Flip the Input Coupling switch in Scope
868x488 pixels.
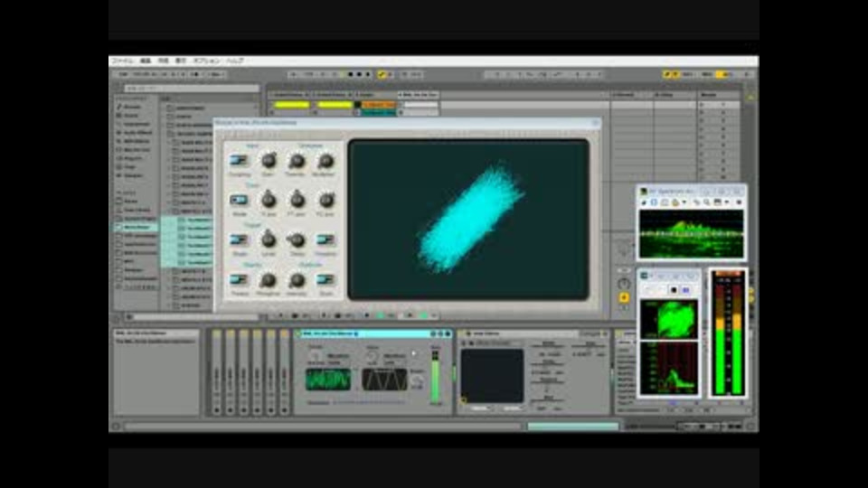pyautogui.click(x=239, y=161)
